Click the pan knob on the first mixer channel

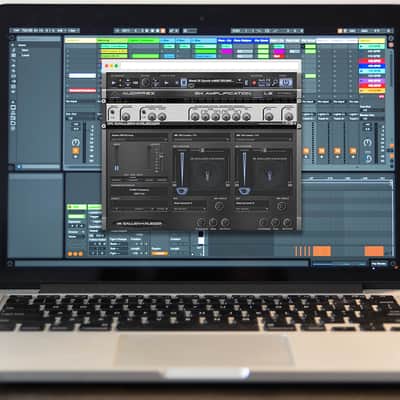tap(76, 143)
